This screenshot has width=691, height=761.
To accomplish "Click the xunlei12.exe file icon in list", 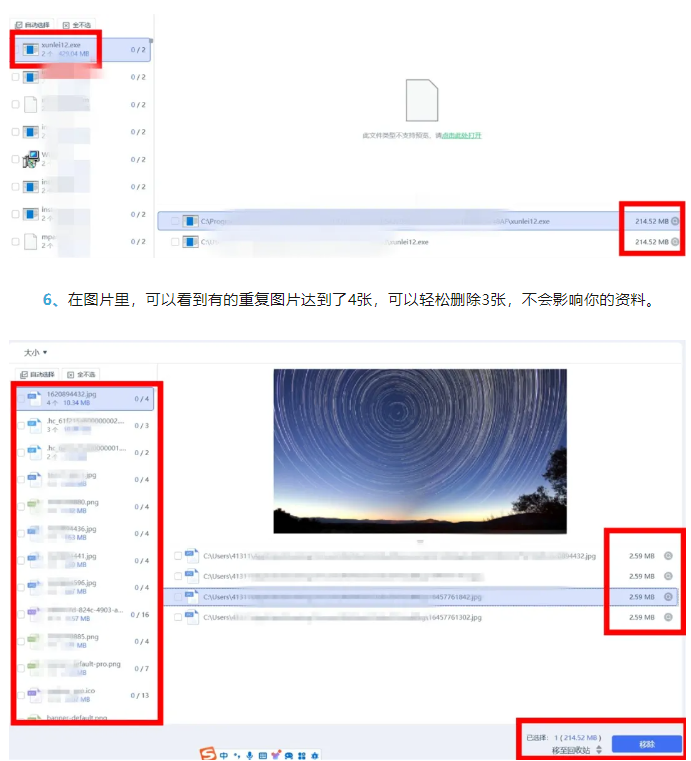I will pos(31,48).
